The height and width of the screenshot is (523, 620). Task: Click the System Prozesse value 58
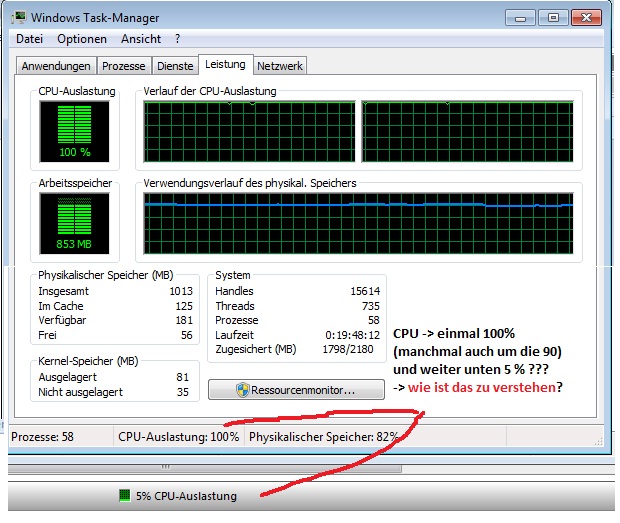tap(374, 320)
